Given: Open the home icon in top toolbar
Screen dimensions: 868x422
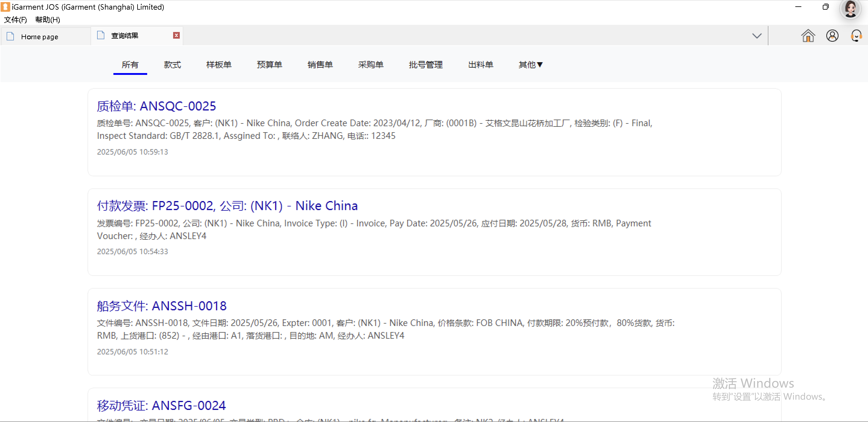Looking at the screenshot, I should [x=808, y=35].
